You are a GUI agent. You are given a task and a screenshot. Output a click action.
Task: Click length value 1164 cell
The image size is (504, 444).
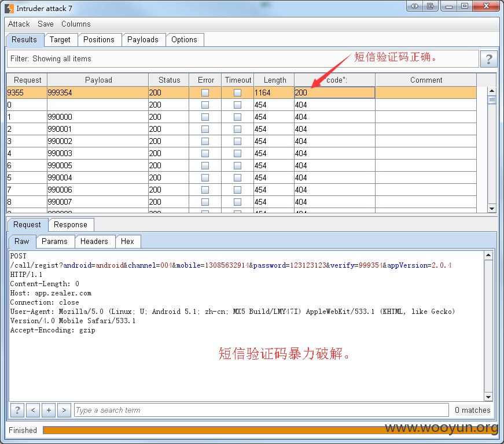tap(274, 92)
